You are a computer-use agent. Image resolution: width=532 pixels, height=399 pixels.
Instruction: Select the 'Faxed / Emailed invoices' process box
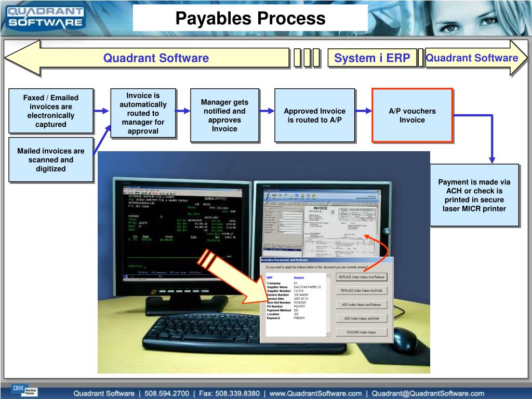(51, 111)
